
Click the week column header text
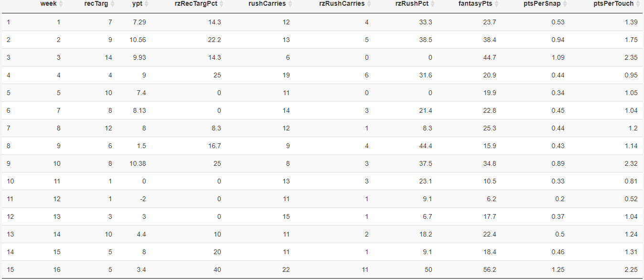coord(49,4)
